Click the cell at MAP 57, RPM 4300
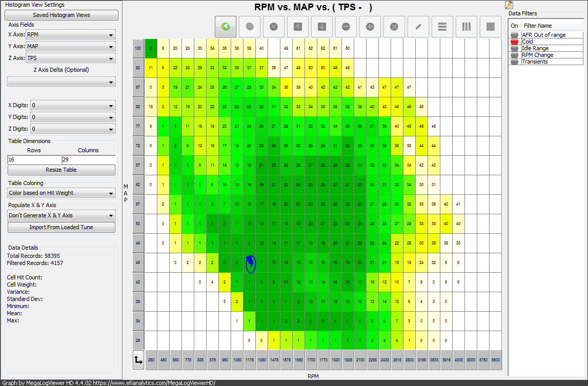Image resolution: width=588 pixels, height=386 pixels. click(458, 204)
